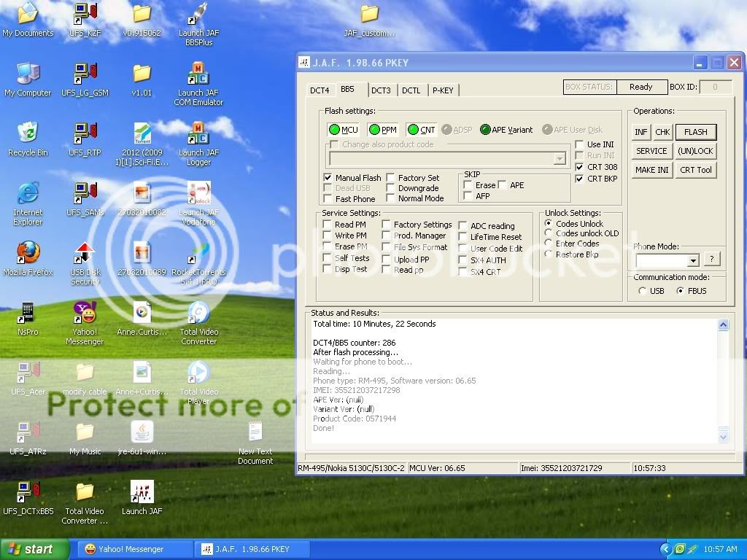Click the FLASH button
This screenshot has width=747, height=560.
[x=695, y=132]
